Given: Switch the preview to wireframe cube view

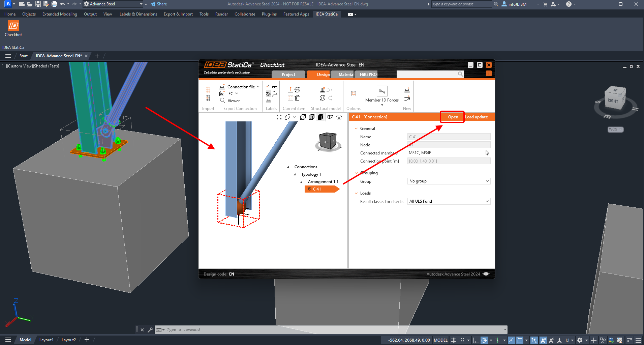Looking at the screenshot, I should [303, 117].
